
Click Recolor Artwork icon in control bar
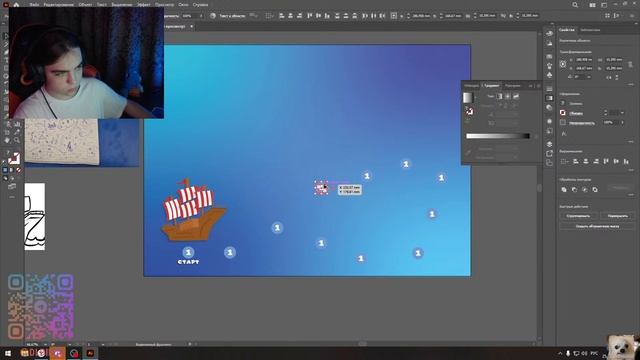click(x=213, y=16)
